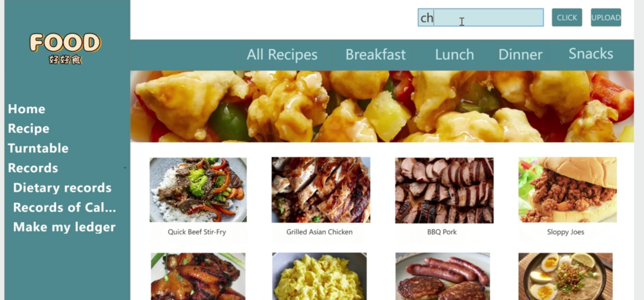This screenshot has width=644, height=300.
Task: Select the Dinner category tab
Action: [521, 55]
